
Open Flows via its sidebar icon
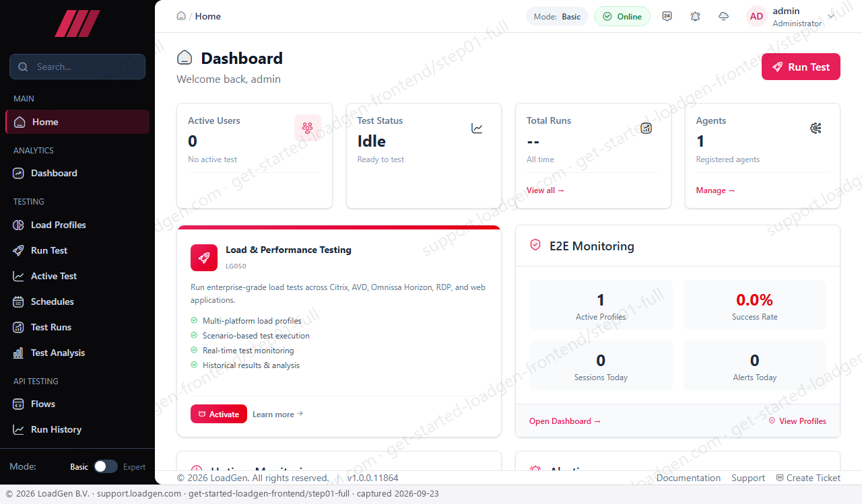click(19, 404)
